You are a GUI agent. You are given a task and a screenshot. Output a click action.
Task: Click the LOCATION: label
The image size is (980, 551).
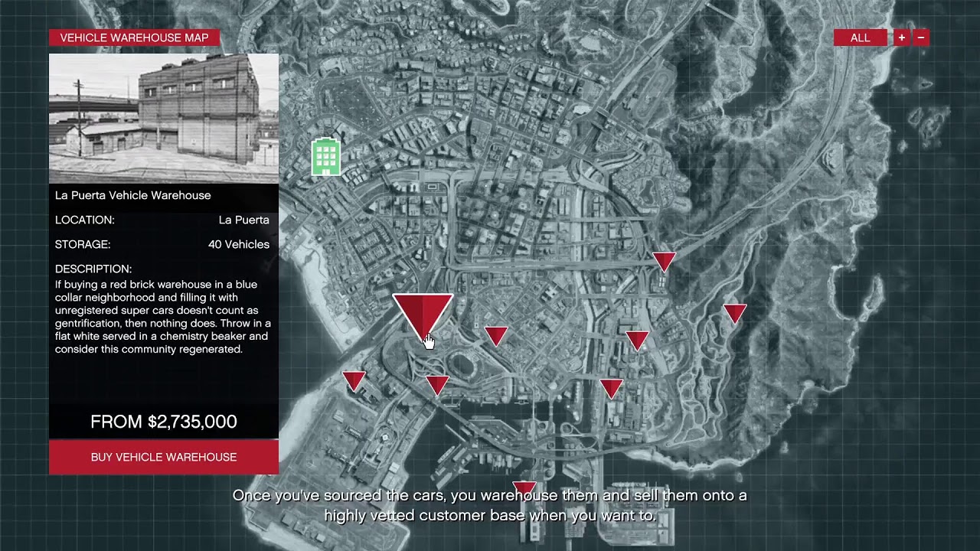pyautogui.click(x=85, y=220)
